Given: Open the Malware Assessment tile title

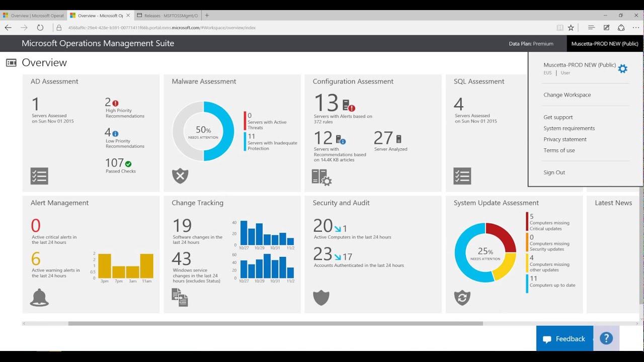Looking at the screenshot, I should coord(204,81).
